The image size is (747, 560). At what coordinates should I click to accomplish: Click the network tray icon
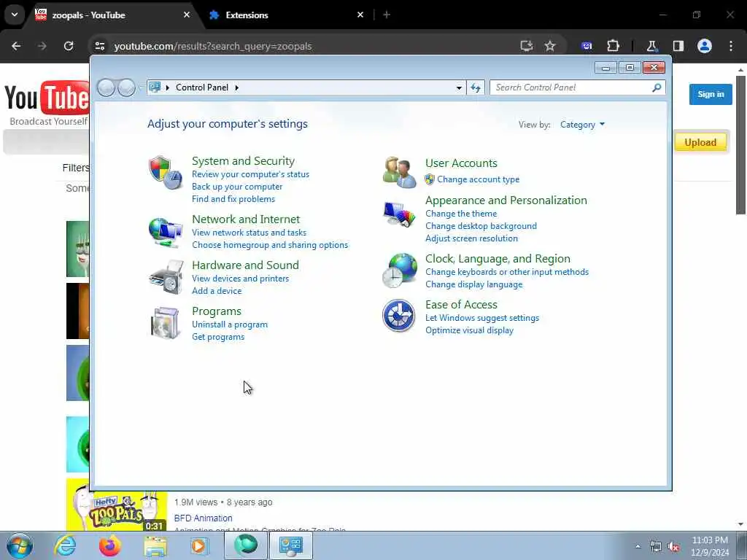click(656, 547)
